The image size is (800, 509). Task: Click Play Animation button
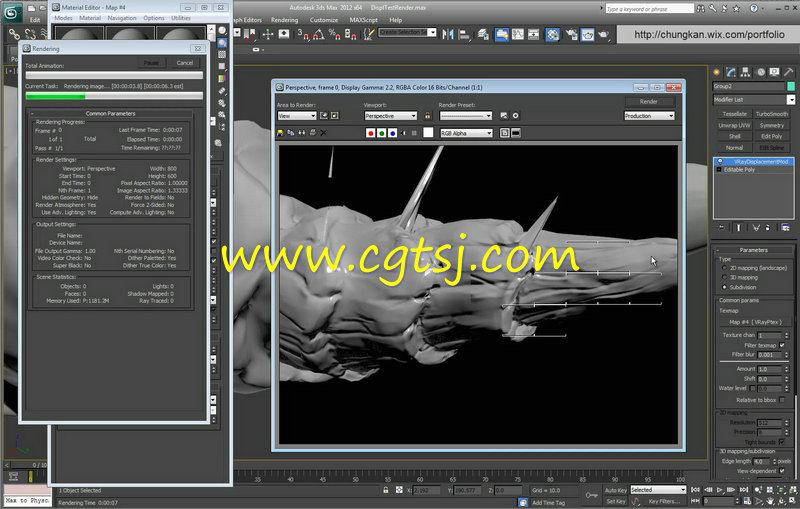(719, 490)
